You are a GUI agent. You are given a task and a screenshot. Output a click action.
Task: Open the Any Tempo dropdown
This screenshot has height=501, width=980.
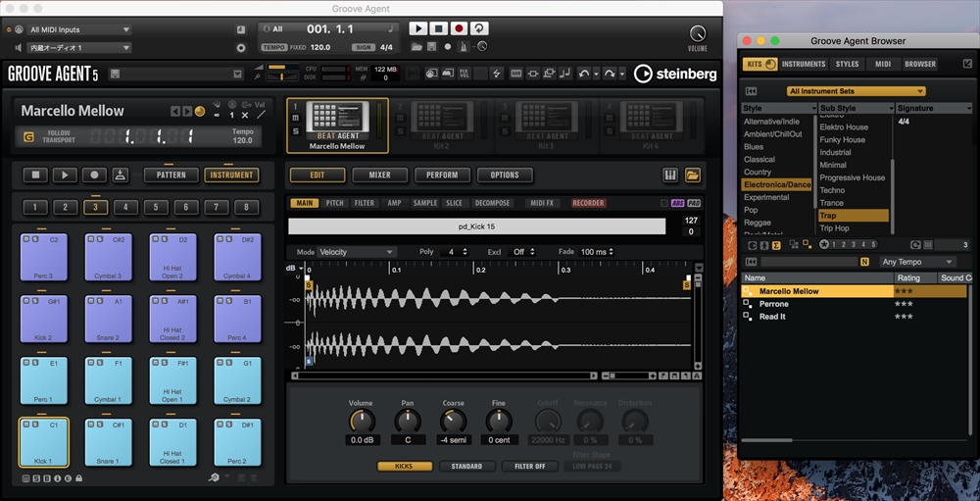(918, 262)
